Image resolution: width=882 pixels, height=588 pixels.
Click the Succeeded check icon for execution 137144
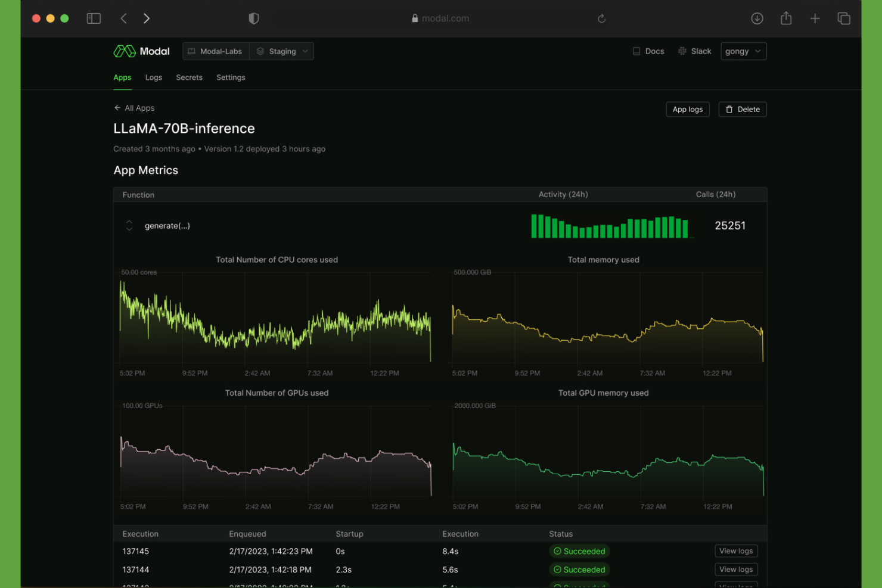[558, 570]
